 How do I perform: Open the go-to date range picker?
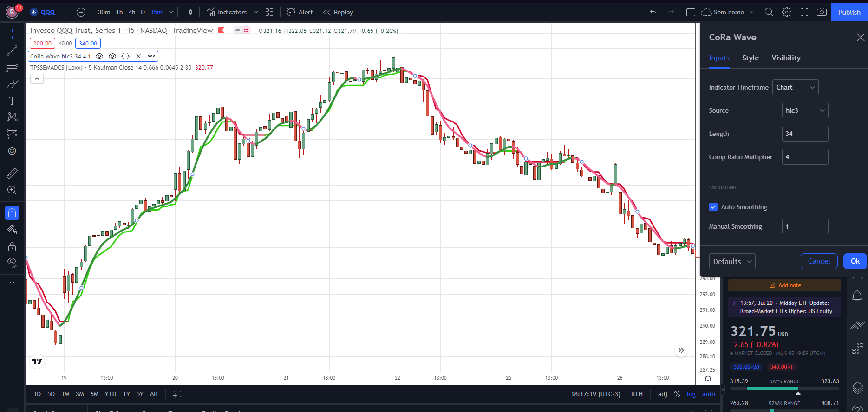(x=177, y=394)
